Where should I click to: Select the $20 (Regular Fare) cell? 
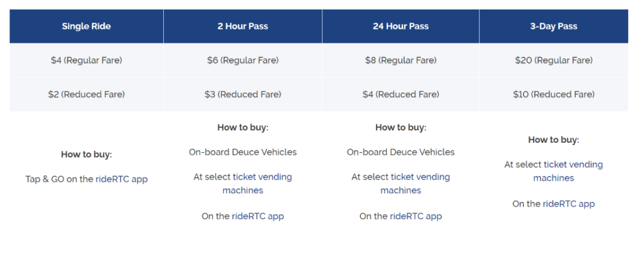click(554, 60)
